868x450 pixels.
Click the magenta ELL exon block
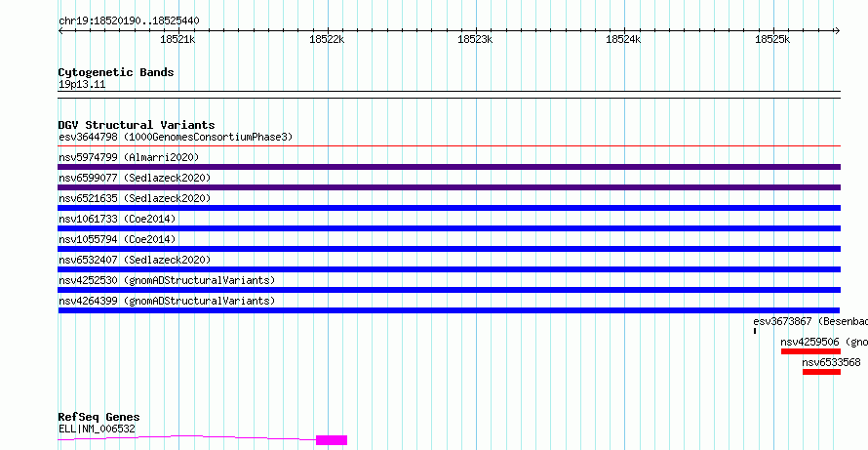click(332, 440)
